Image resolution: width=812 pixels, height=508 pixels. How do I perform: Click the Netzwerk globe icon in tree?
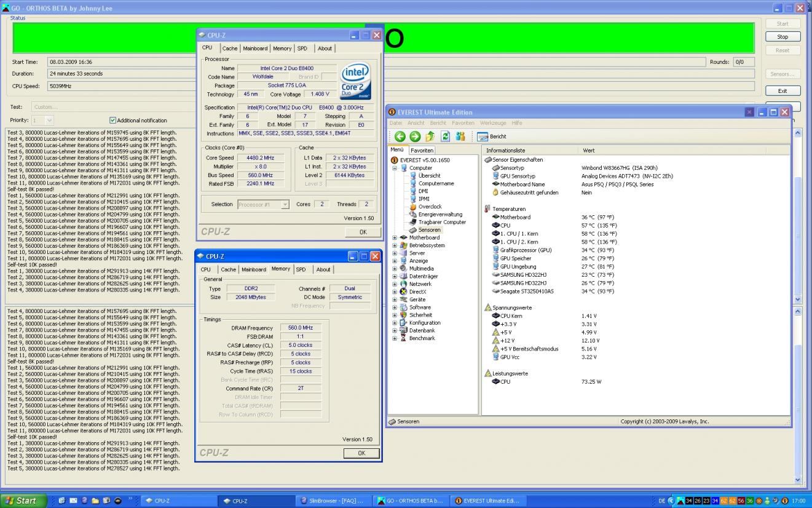(x=404, y=284)
